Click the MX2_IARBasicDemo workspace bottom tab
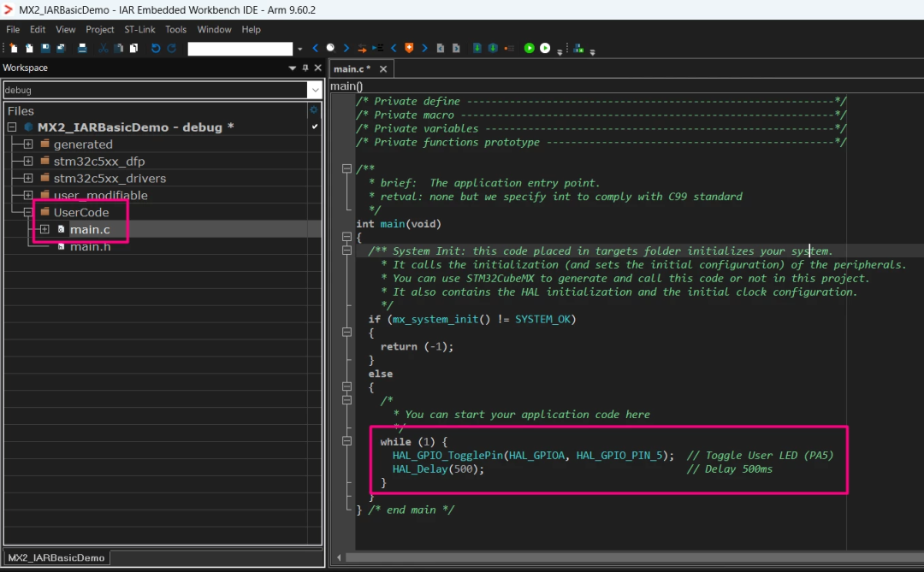Viewport: 924px width, 572px height. click(x=56, y=557)
